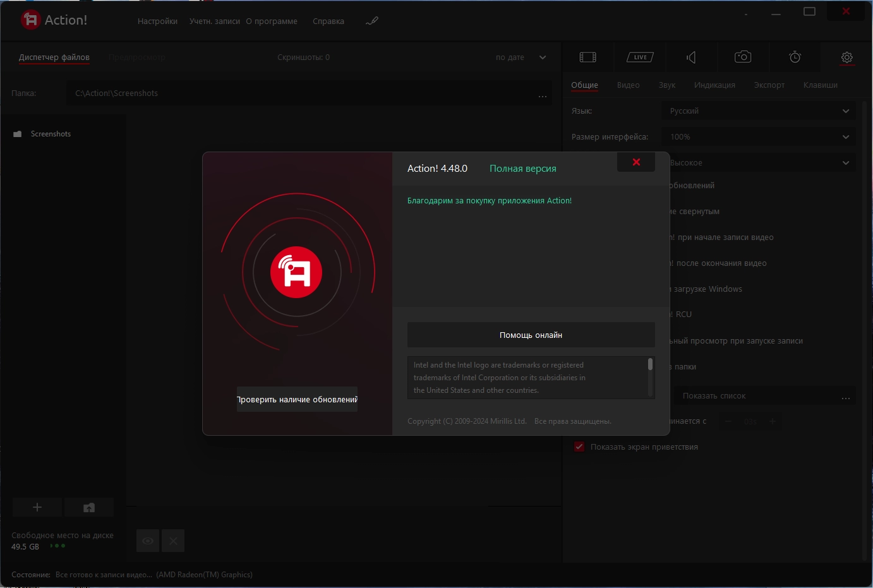Click the benchmark stopwatch icon
Image resolution: width=873 pixels, height=588 pixels.
pos(795,57)
